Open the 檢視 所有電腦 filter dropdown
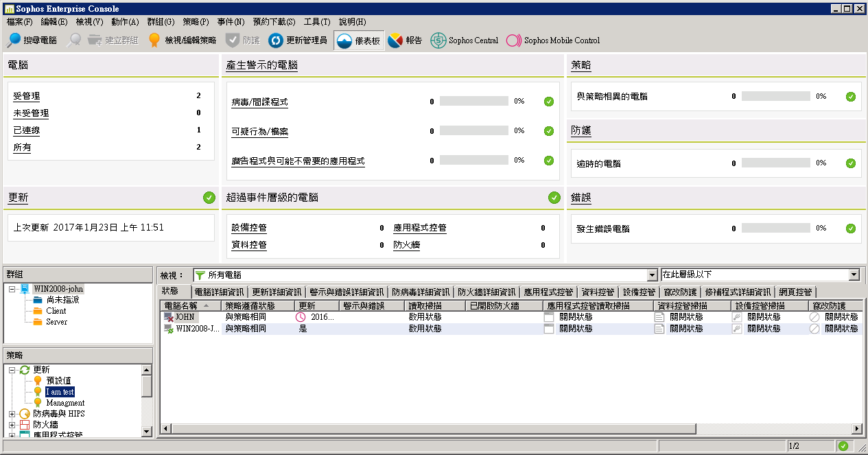Screen dimensions: 868x455 (x=652, y=275)
